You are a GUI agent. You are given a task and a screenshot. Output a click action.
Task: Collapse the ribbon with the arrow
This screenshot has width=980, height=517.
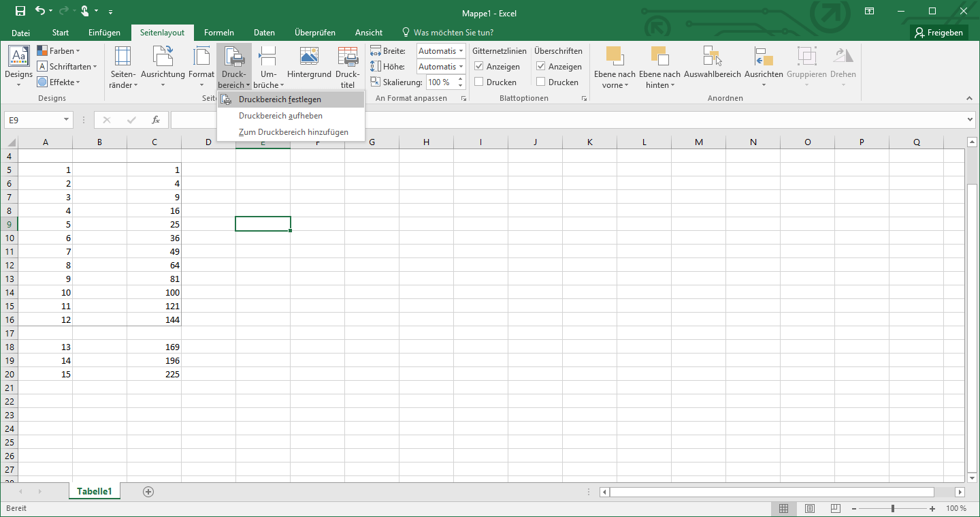pos(969,99)
